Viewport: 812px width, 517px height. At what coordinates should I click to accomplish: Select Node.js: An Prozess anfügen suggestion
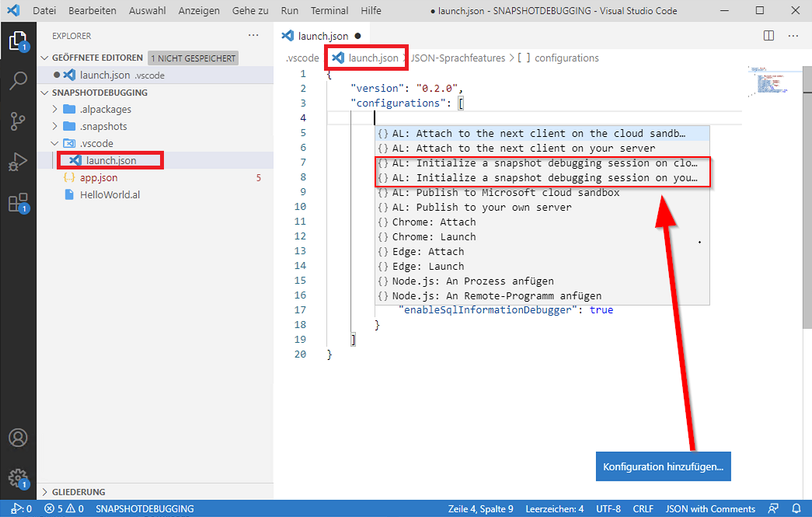click(542, 281)
